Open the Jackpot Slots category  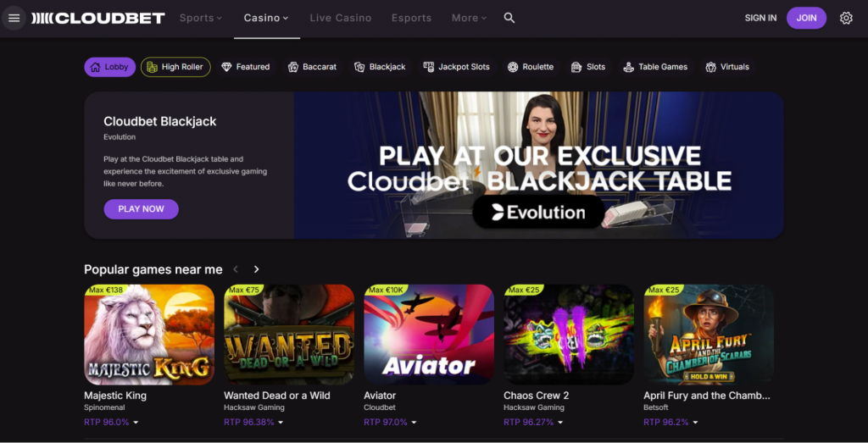(457, 67)
